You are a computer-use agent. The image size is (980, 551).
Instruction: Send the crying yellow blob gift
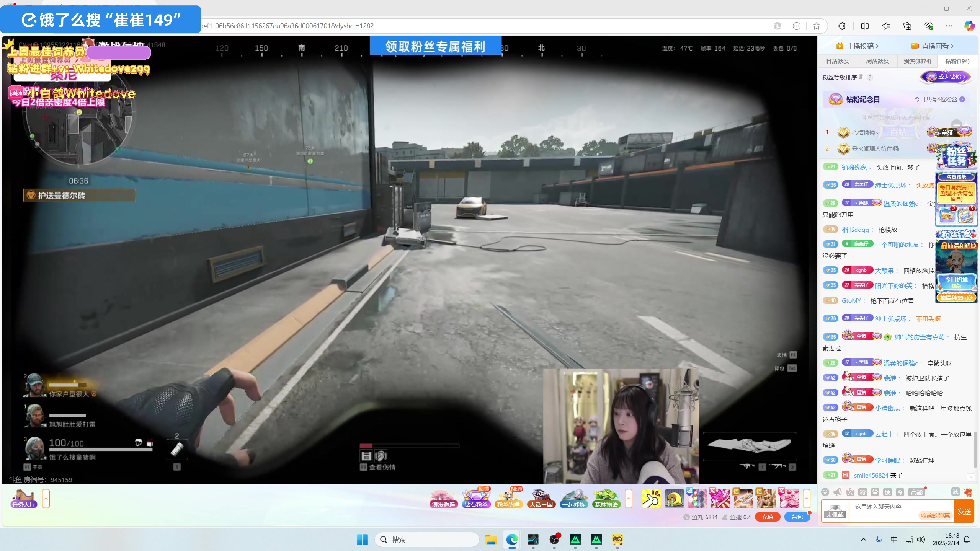point(674,499)
